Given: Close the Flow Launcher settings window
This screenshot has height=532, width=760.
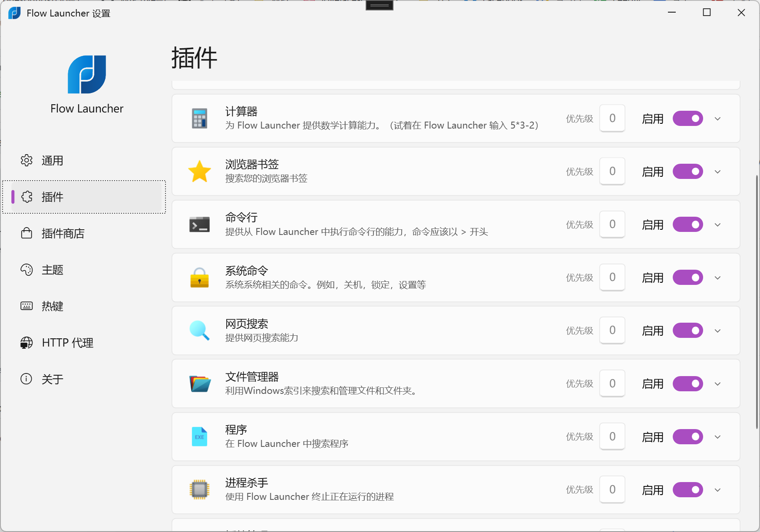Looking at the screenshot, I should [741, 13].
